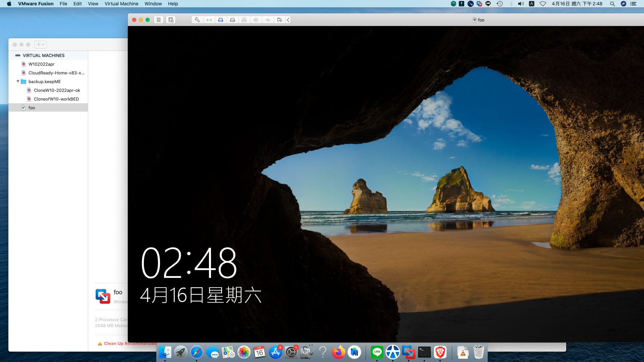Image resolution: width=644 pixels, height=362 pixels.
Task: Select CloneW10-2022apr-ok virtual machine
Action: [x=57, y=90]
